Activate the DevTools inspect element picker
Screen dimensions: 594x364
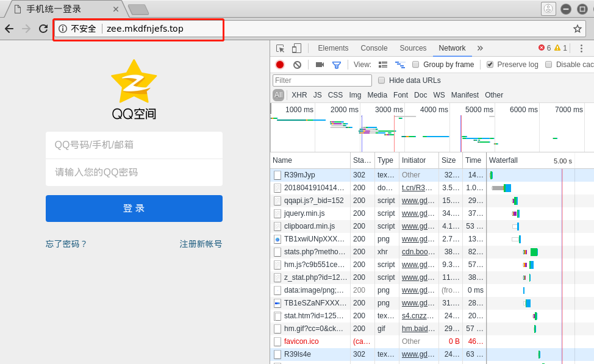(281, 48)
